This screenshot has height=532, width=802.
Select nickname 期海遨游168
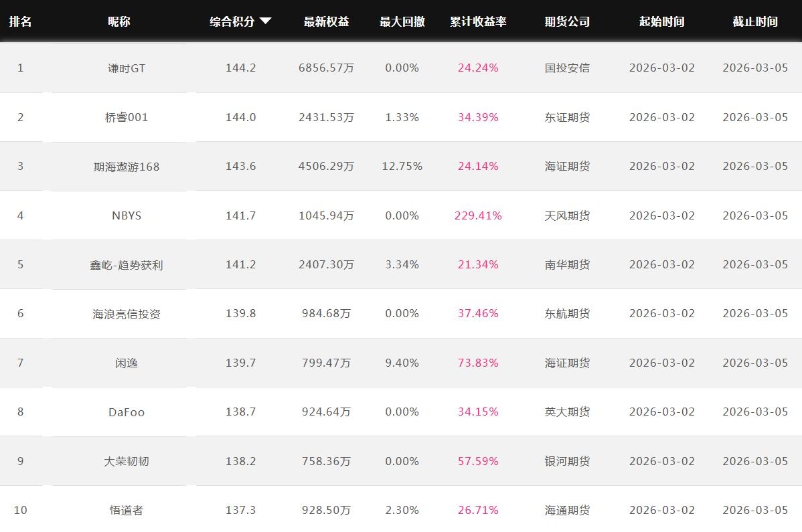coord(127,167)
